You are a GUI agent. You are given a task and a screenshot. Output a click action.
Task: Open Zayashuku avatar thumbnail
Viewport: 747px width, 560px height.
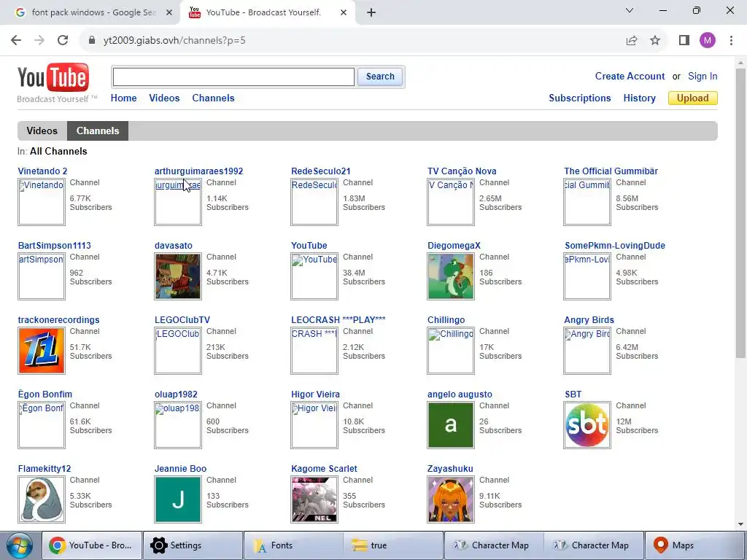coord(451,499)
